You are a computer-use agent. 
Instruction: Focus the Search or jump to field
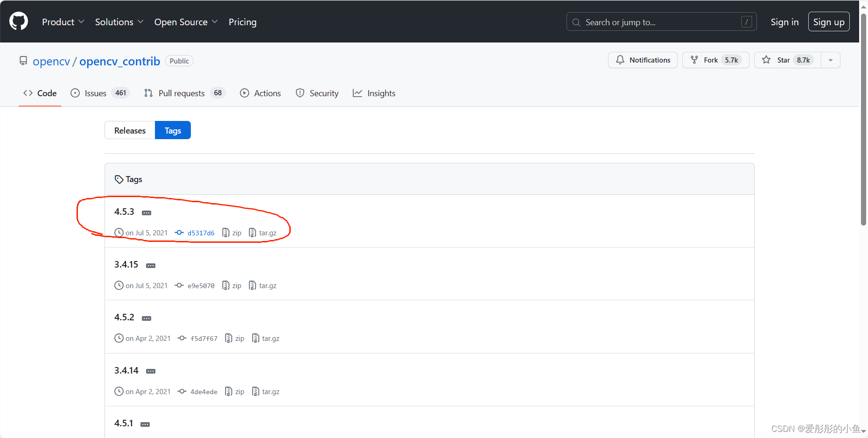pyautogui.click(x=661, y=22)
